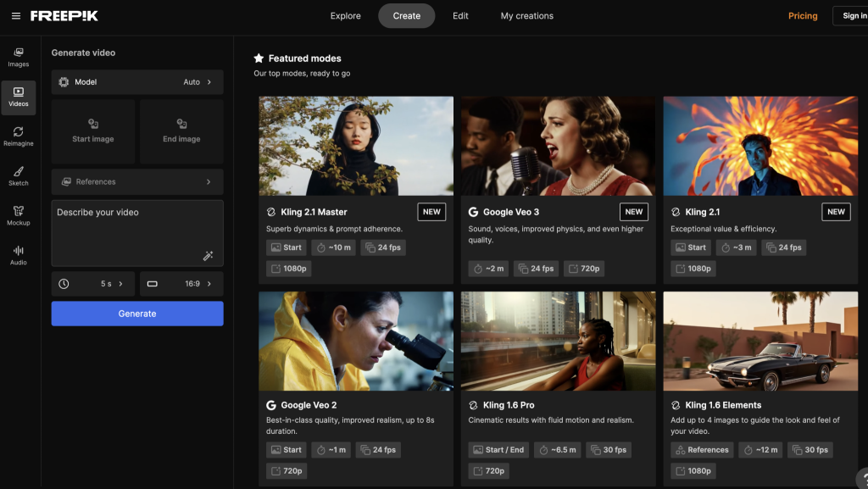Expand the References section
This screenshot has width=868, height=489.
pos(137,181)
